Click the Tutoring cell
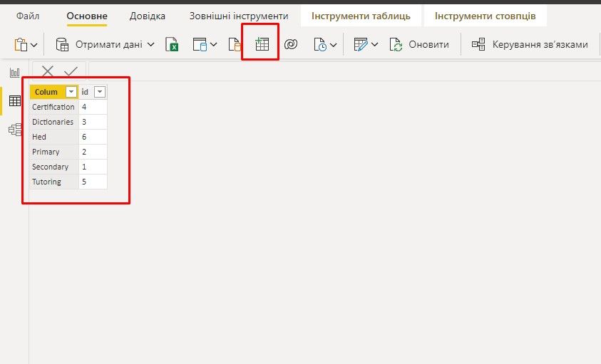The image size is (601, 364). tap(54, 182)
